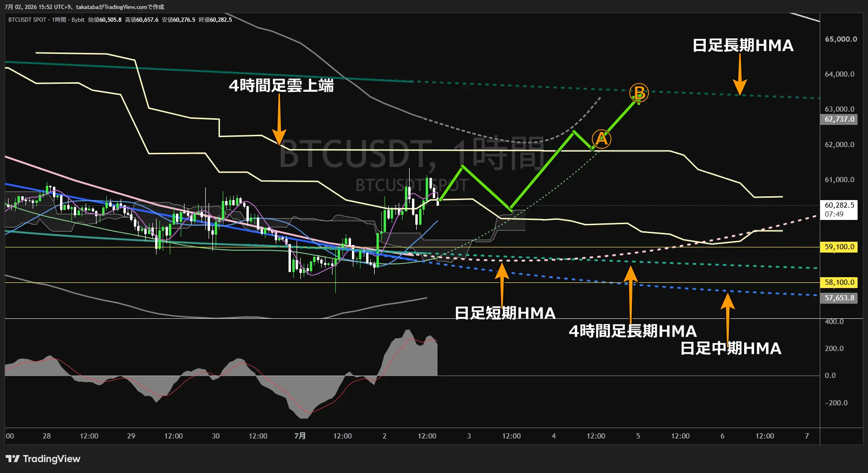This screenshot has width=868, height=473.
Task: Click the 2 date label on time axis
Action: (x=385, y=436)
